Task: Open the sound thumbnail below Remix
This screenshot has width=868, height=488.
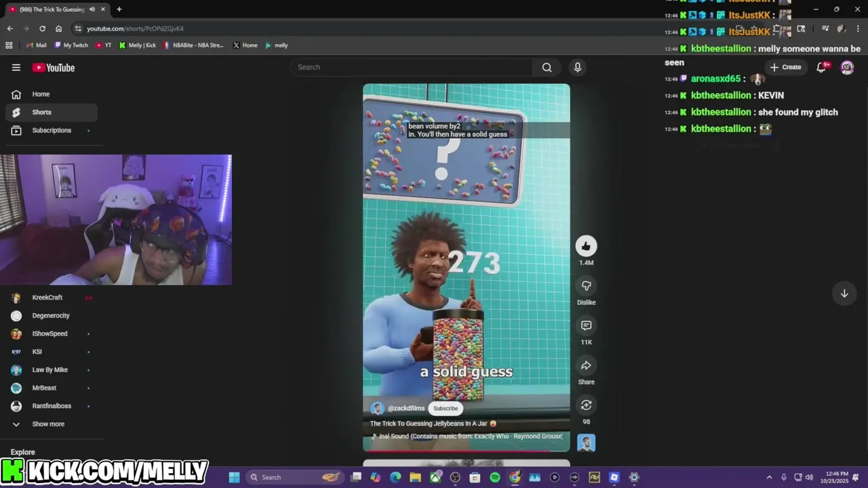Action: tap(586, 443)
